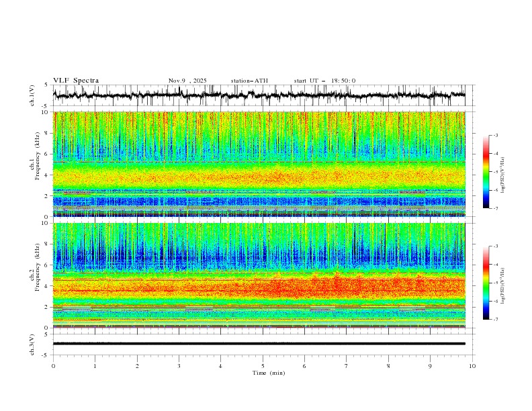Image resolution: width=532 pixels, height=411 pixels.
Task: Click the ch.1 spectrogram color bar
Action: click(x=486, y=172)
